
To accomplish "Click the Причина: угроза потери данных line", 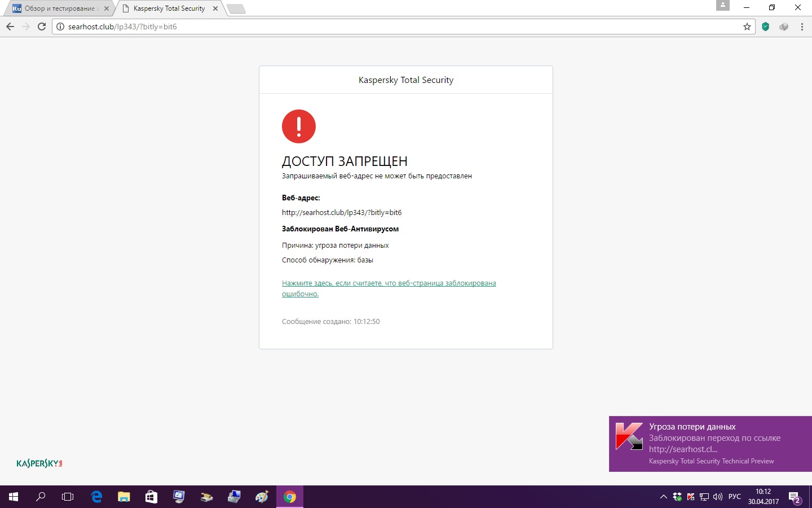I will click(x=336, y=246).
